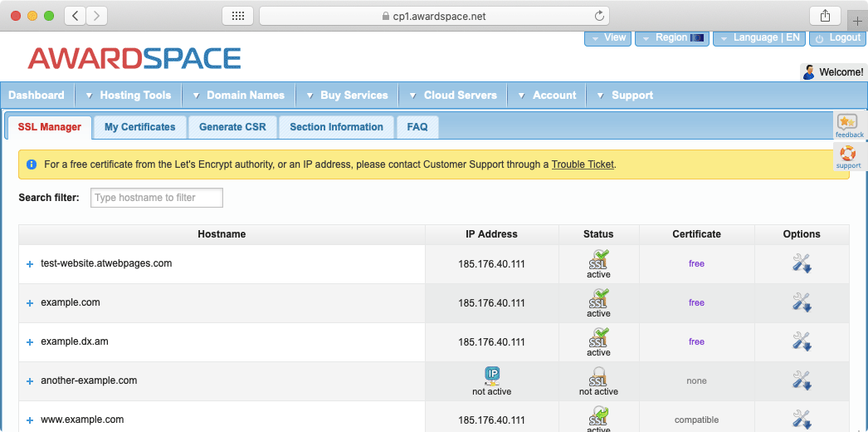Screen dimensions: 868x432
Task: Click SSL not active icon for another-example.com
Action: 598,376
